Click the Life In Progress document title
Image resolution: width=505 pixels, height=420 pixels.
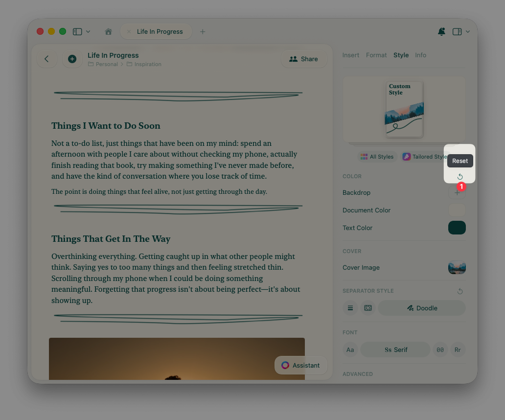click(113, 55)
